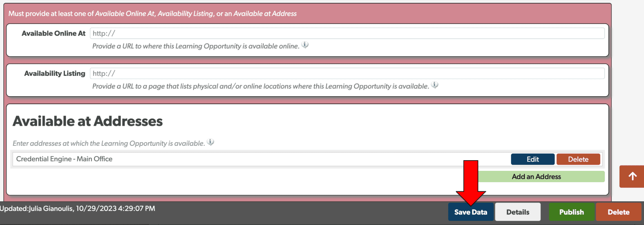Click the Available Online At field label
Image resolution: width=644 pixels, height=225 pixels.
pyautogui.click(x=53, y=33)
